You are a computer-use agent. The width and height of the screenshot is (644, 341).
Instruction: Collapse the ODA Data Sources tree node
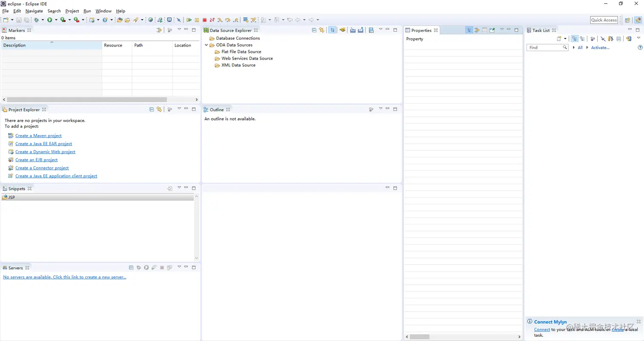[x=207, y=45]
